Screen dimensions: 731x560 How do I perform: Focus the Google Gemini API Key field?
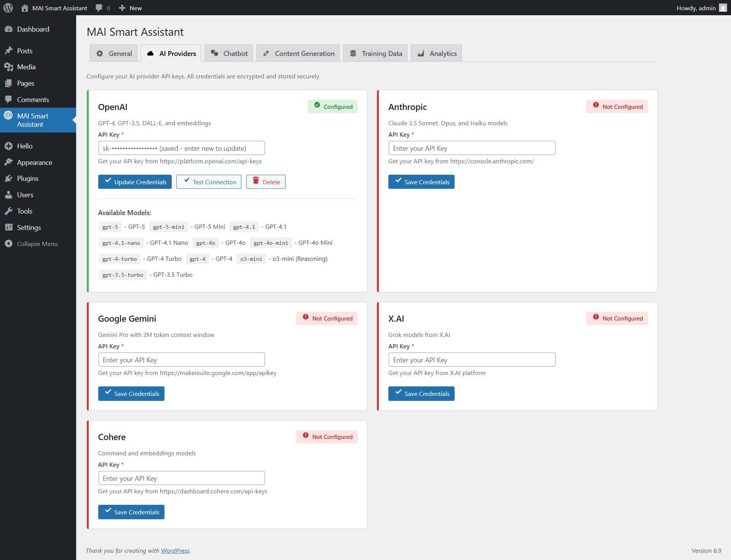click(x=181, y=360)
